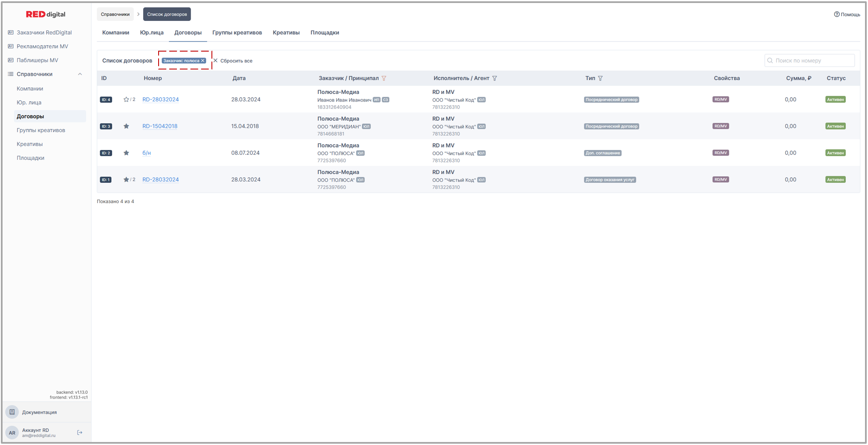Image resolution: width=868 pixels, height=445 pixels.
Task: Click Сбросить все to reset filters
Action: click(233, 61)
